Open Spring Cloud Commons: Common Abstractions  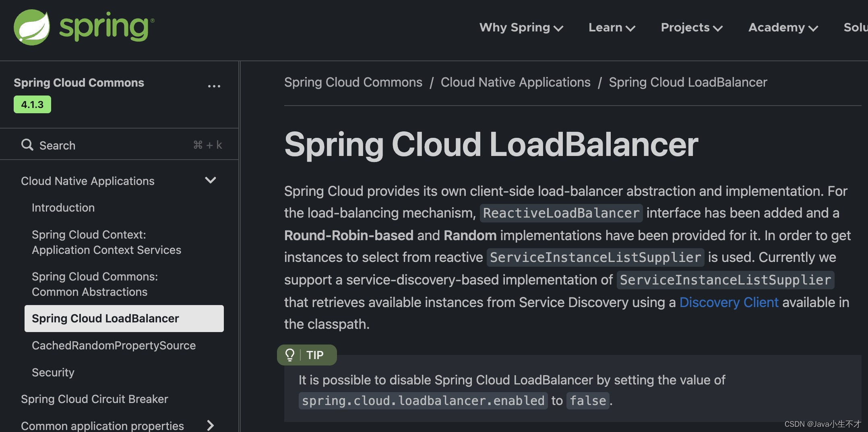95,284
